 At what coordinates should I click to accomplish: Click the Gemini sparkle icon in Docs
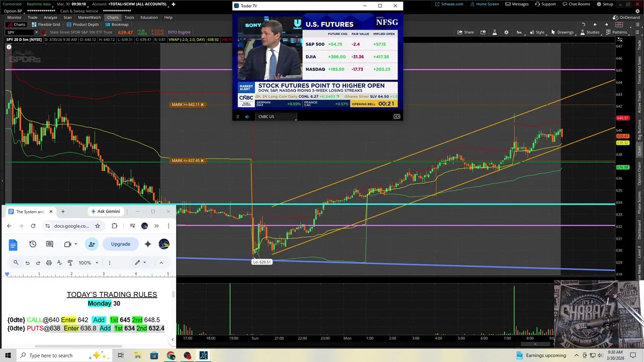(147, 244)
